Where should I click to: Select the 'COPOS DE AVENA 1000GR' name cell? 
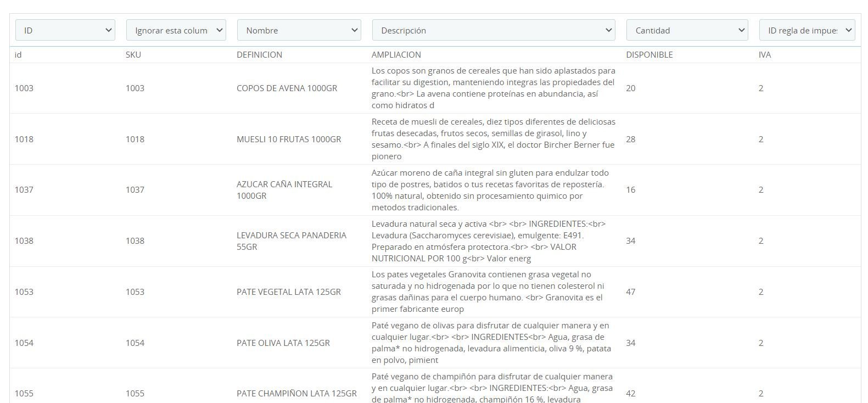click(287, 88)
